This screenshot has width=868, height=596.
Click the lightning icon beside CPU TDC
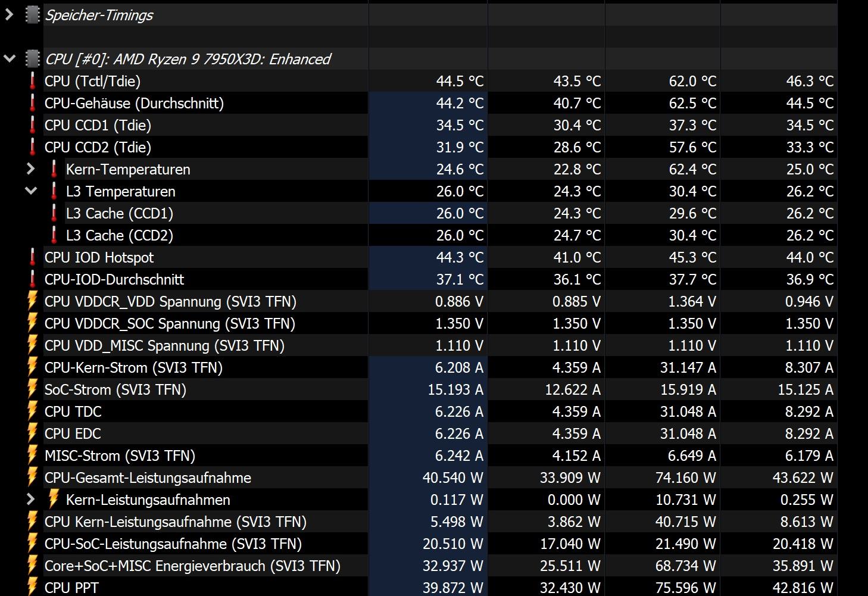[33, 411]
